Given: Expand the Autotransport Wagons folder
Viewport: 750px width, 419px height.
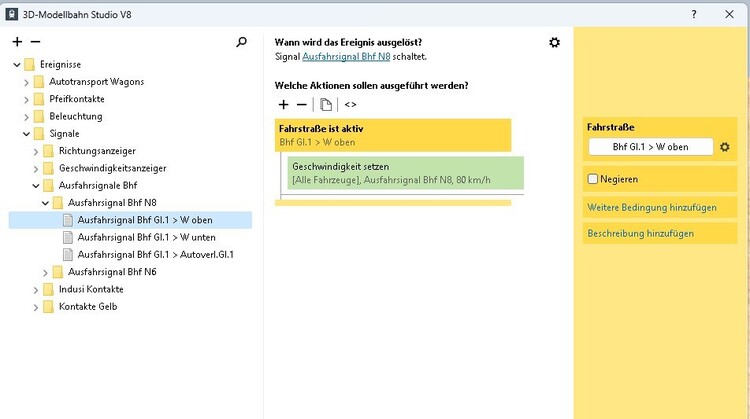Looking at the screenshot, I should tap(27, 81).
